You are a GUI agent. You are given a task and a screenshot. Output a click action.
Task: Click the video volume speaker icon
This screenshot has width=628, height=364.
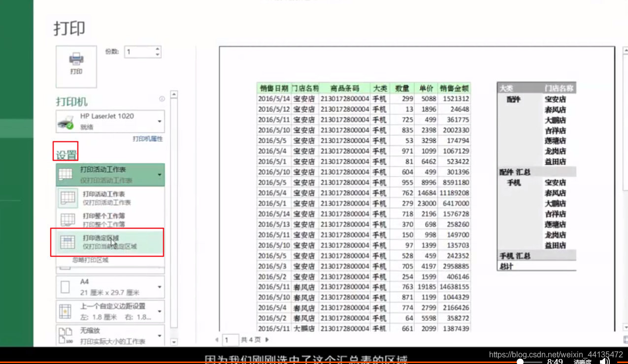tap(604, 362)
